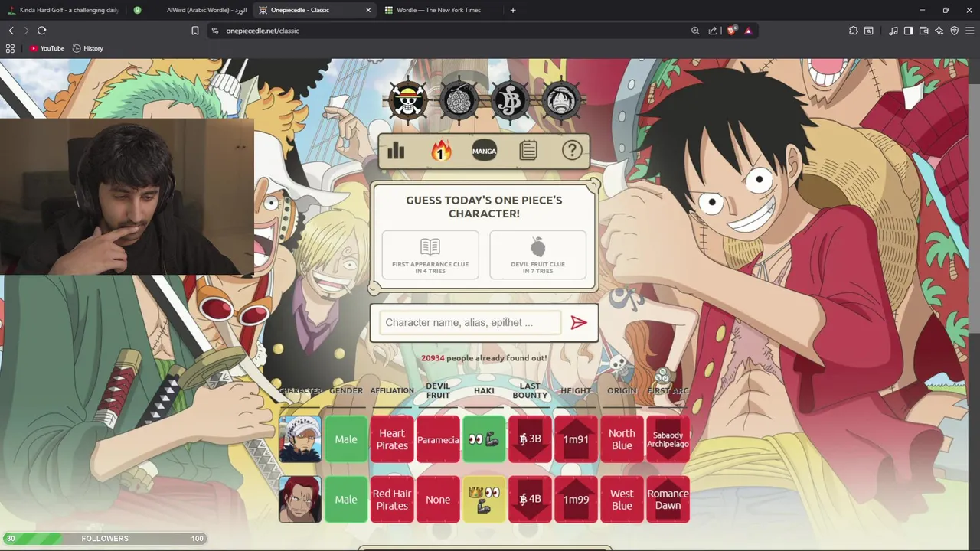Click Trafalgar Law's character portrait
This screenshot has height=551, width=980.
300,439
